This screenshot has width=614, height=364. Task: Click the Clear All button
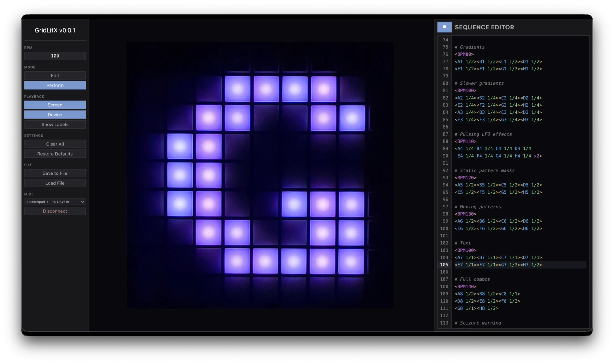coord(55,144)
